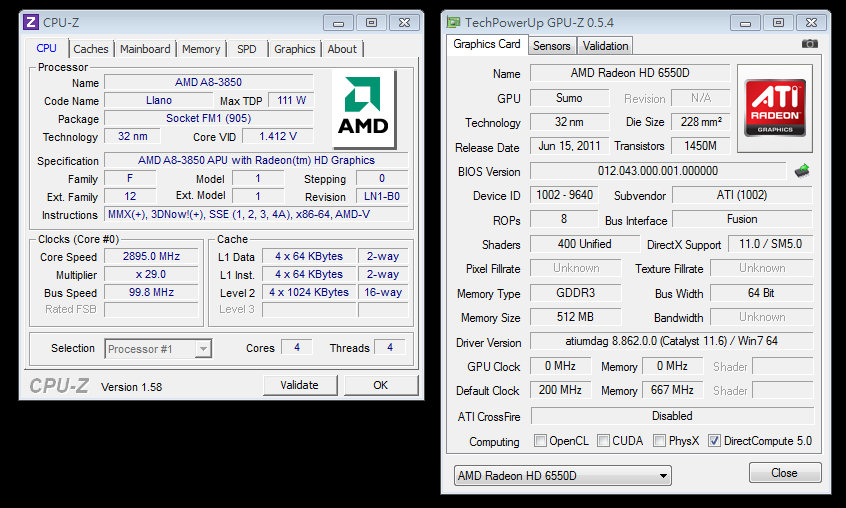Select the CPU-Z Memory tab

(201, 49)
